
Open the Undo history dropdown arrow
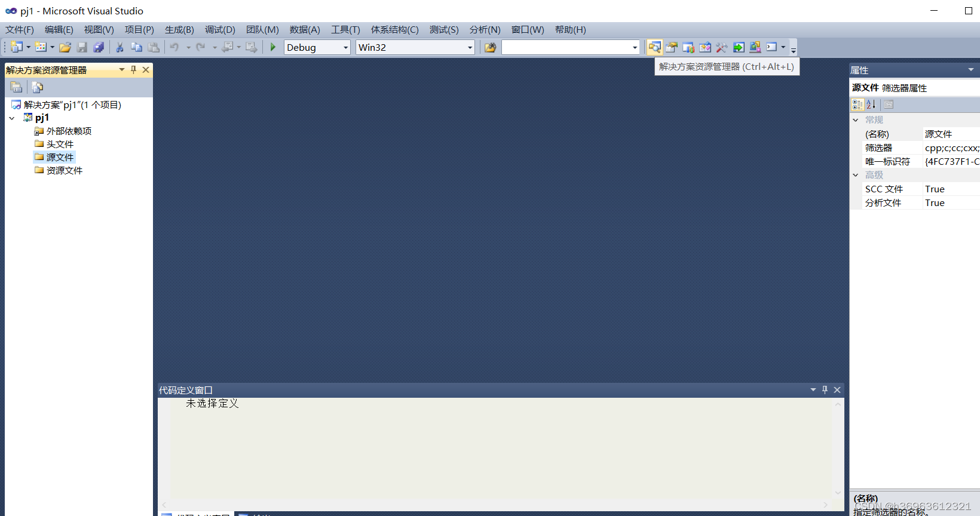click(x=188, y=47)
